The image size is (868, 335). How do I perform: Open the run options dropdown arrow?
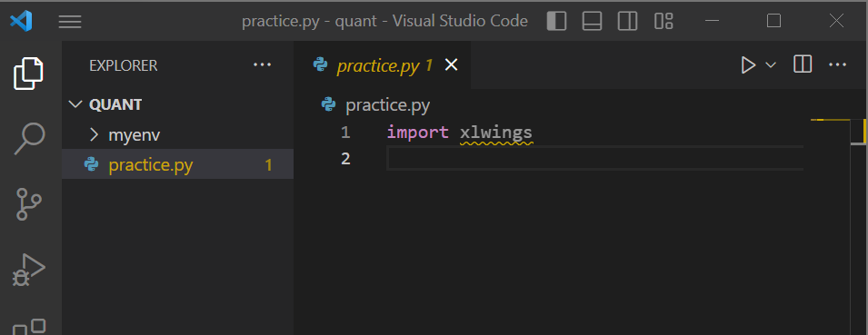pyautogui.click(x=771, y=65)
